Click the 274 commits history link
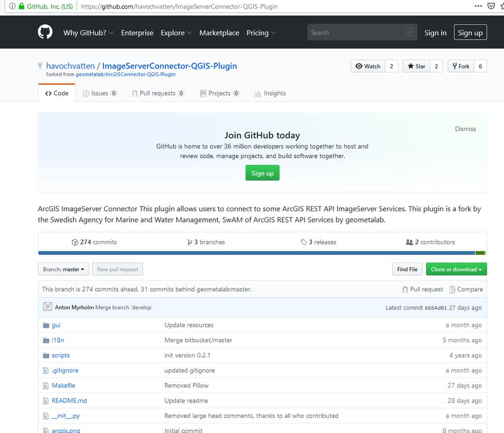This screenshot has width=504, height=433. [x=94, y=242]
